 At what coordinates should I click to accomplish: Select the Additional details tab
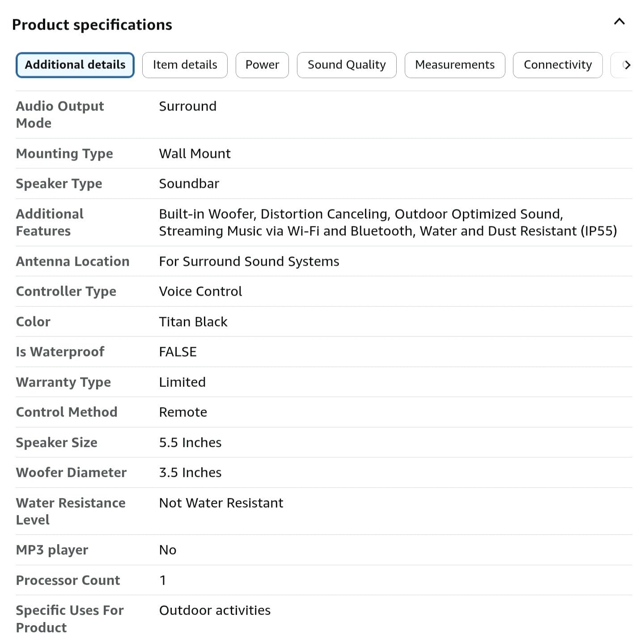point(75,65)
